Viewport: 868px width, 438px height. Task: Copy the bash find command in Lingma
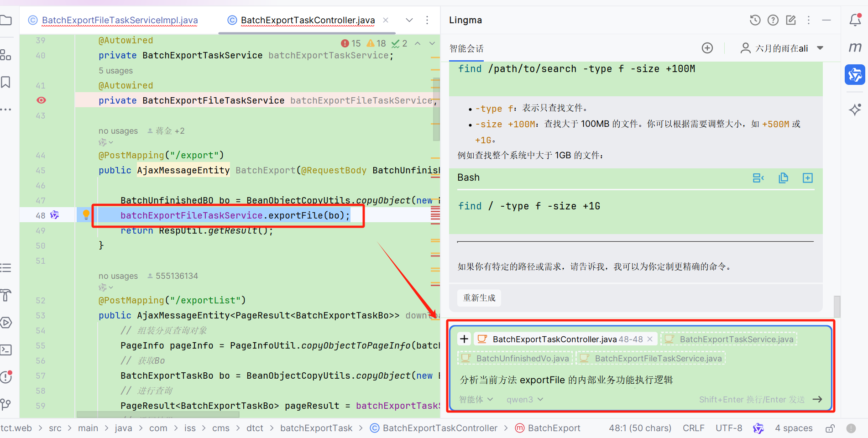tap(783, 178)
